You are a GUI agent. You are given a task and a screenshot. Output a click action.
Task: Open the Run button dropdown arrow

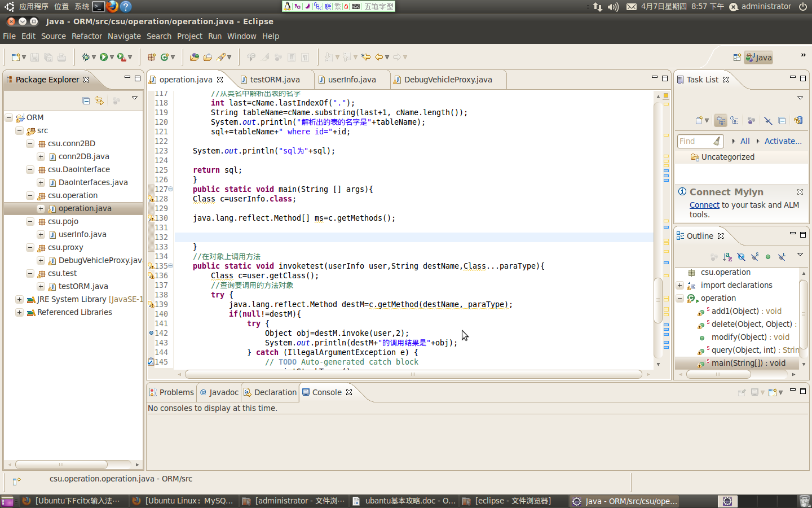pyautogui.click(x=112, y=58)
